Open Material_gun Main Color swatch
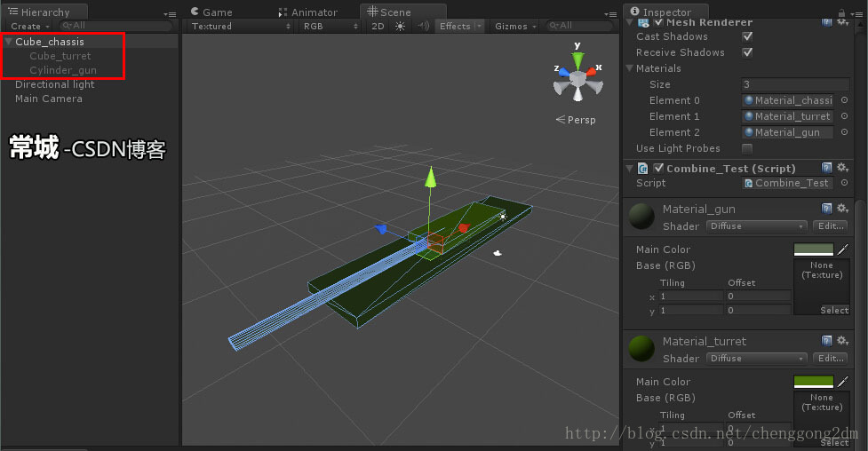This screenshot has width=868, height=451. click(x=813, y=249)
